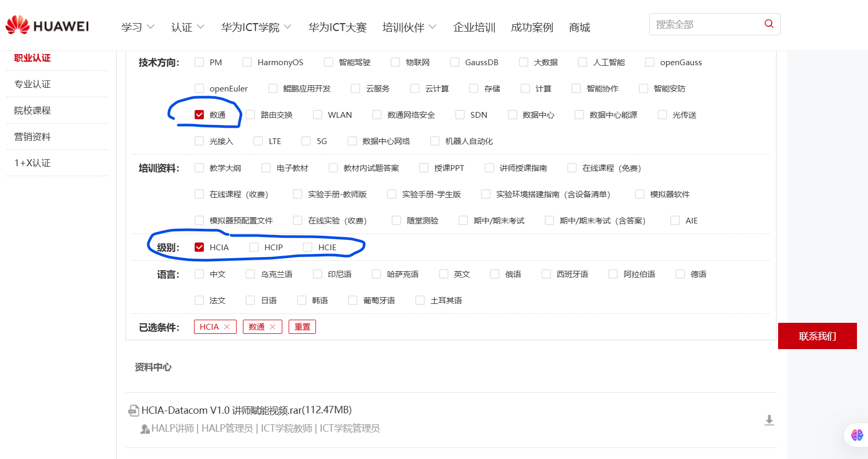Remove the HCIA selected condition tag
868x459 pixels.
tap(227, 327)
